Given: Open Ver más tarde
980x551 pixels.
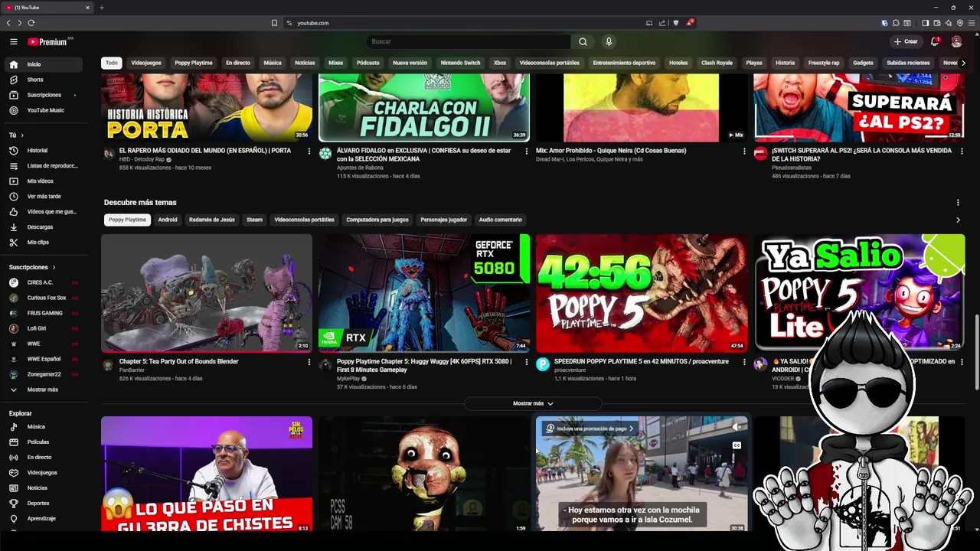Looking at the screenshot, I should [x=43, y=197].
